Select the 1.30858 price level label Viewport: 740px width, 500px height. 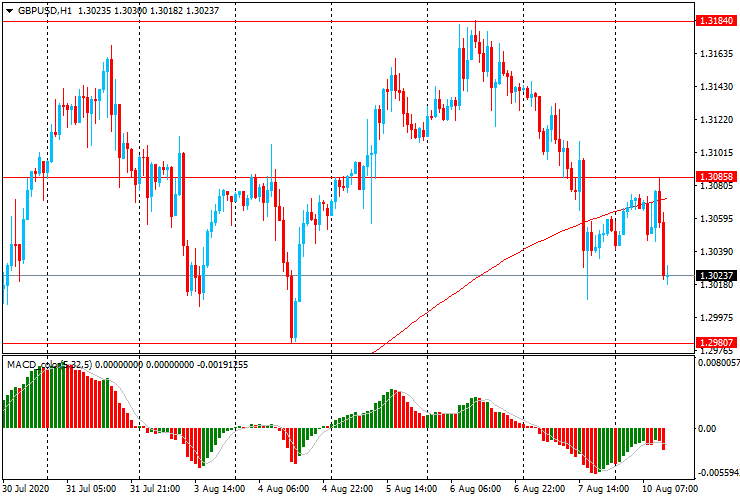point(716,177)
